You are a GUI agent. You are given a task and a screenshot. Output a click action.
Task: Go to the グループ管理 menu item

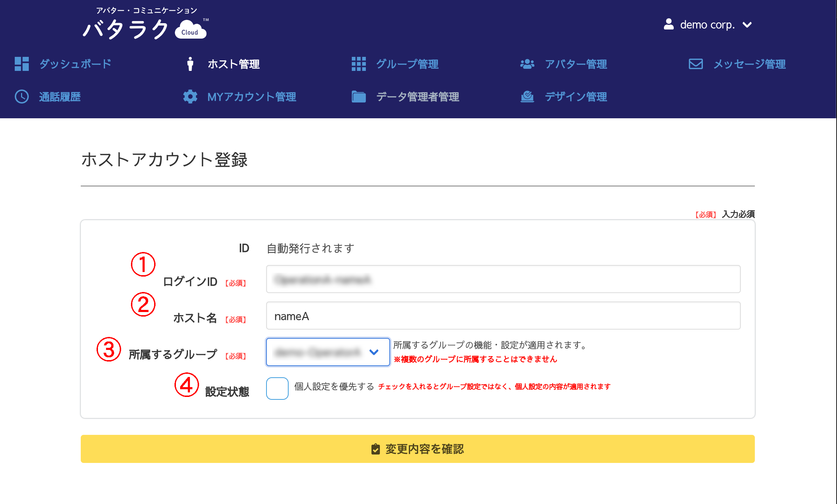(x=407, y=64)
